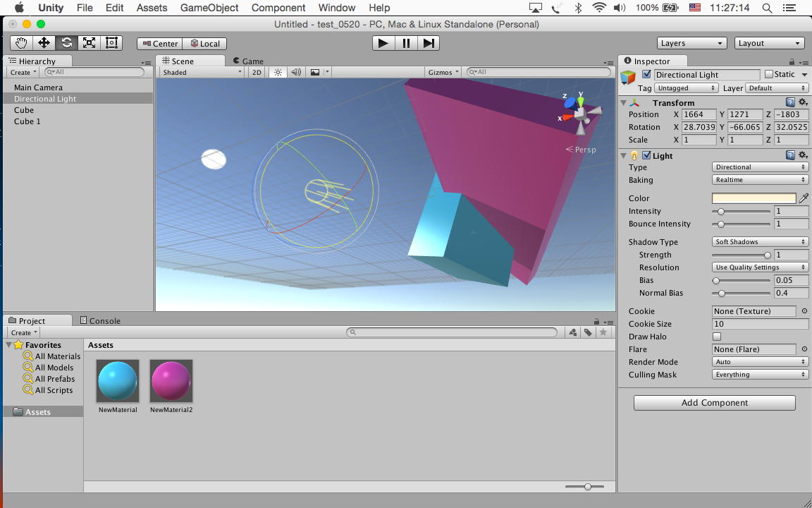The height and width of the screenshot is (508, 812).
Task: Click the Step frame button
Action: (x=429, y=43)
